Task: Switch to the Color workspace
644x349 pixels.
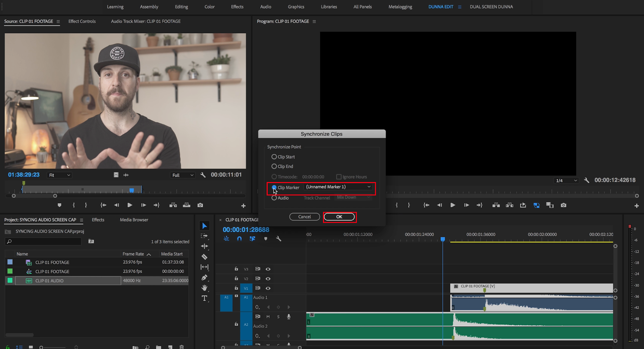Action: click(210, 7)
